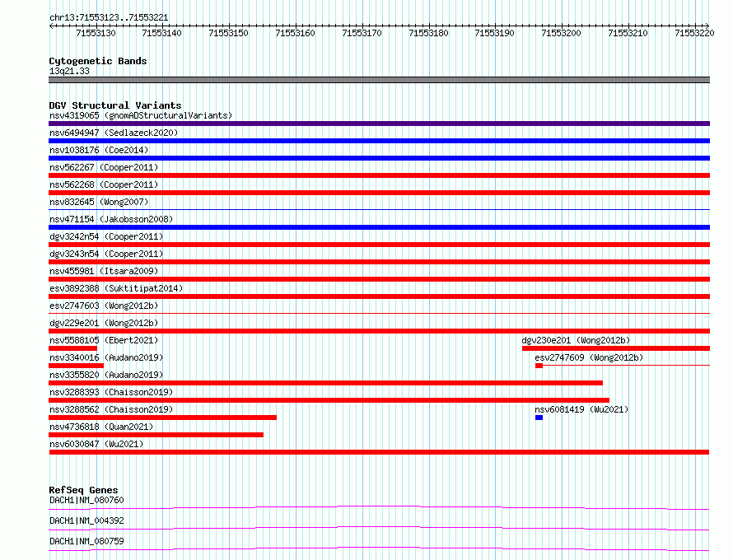Click ruler position 71553130
The image size is (733, 560).
click(96, 33)
